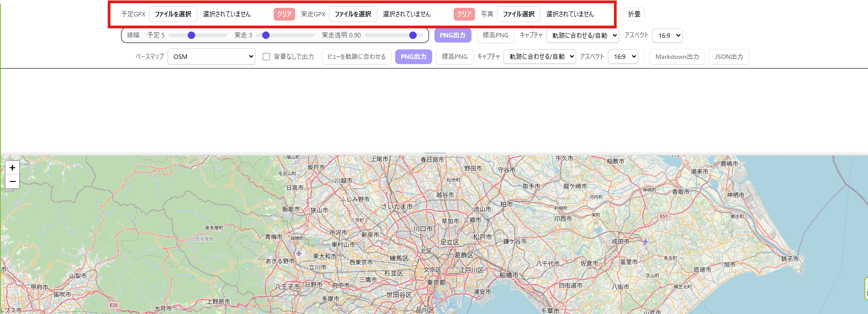The width and height of the screenshot is (868, 314).
Task: Click the さいたま市 label on the map
Action: point(397,207)
